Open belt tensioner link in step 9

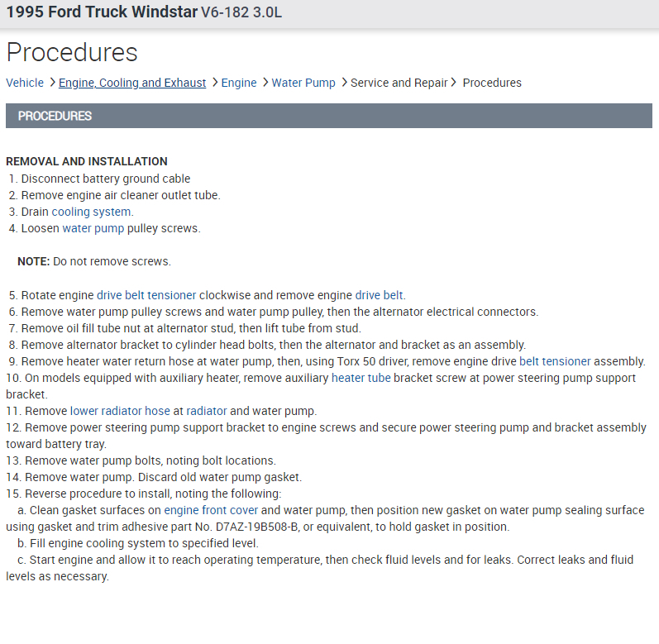click(555, 361)
